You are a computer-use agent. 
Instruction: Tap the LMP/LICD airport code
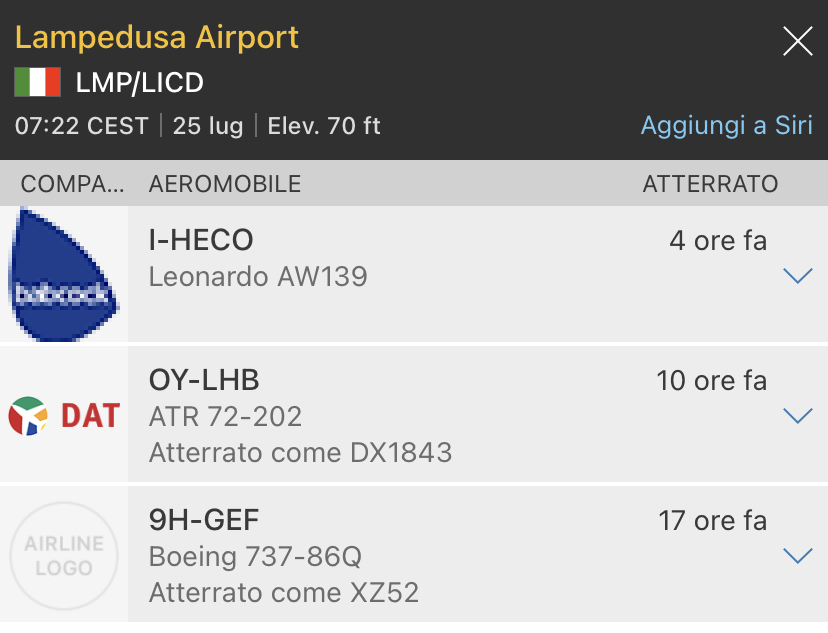[140, 83]
